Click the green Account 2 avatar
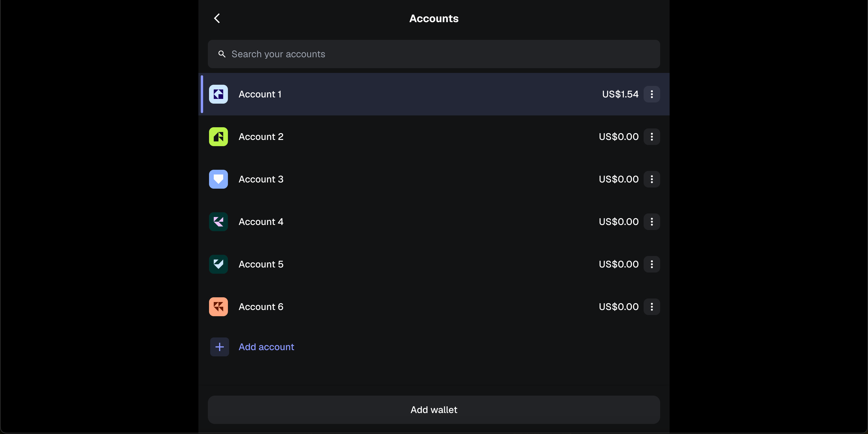868x434 pixels. point(218,137)
